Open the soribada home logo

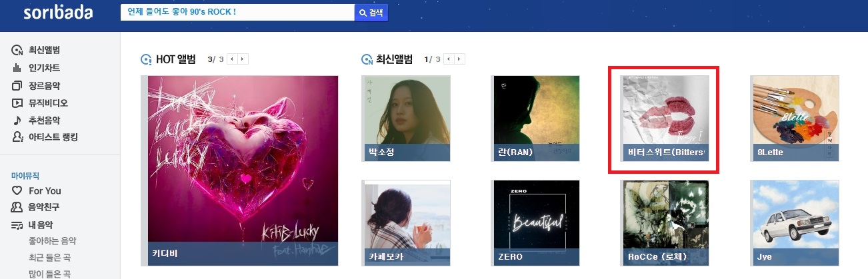pyautogui.click(x=58, y=13)
